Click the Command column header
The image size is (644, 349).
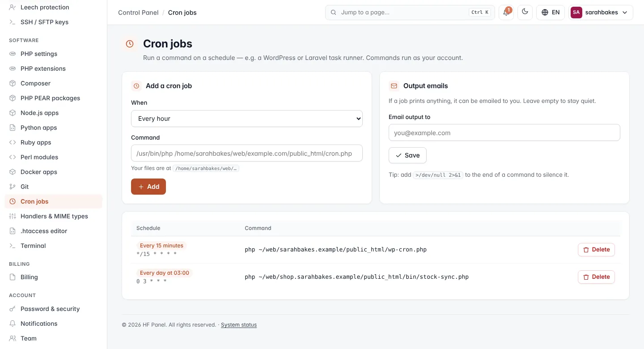coord(258,228)
